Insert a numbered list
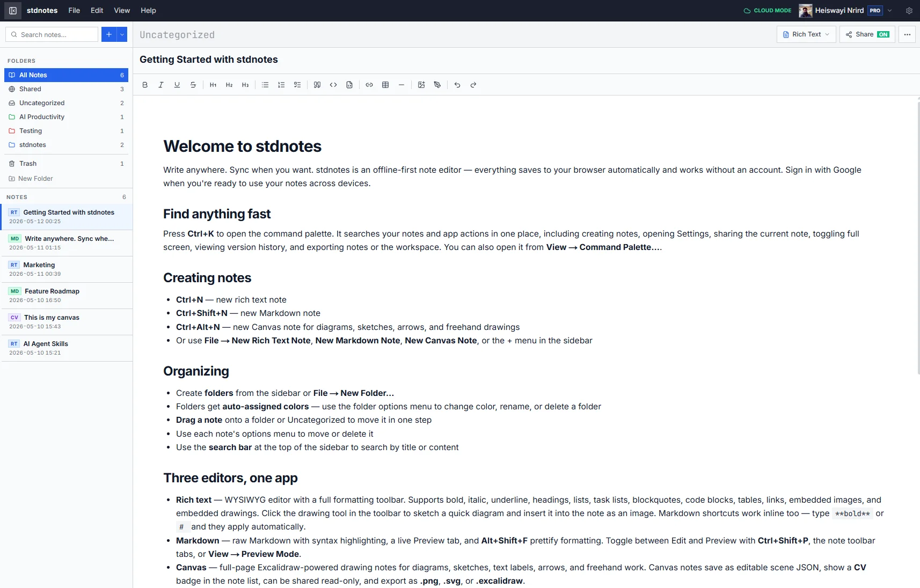 (281, 85)
